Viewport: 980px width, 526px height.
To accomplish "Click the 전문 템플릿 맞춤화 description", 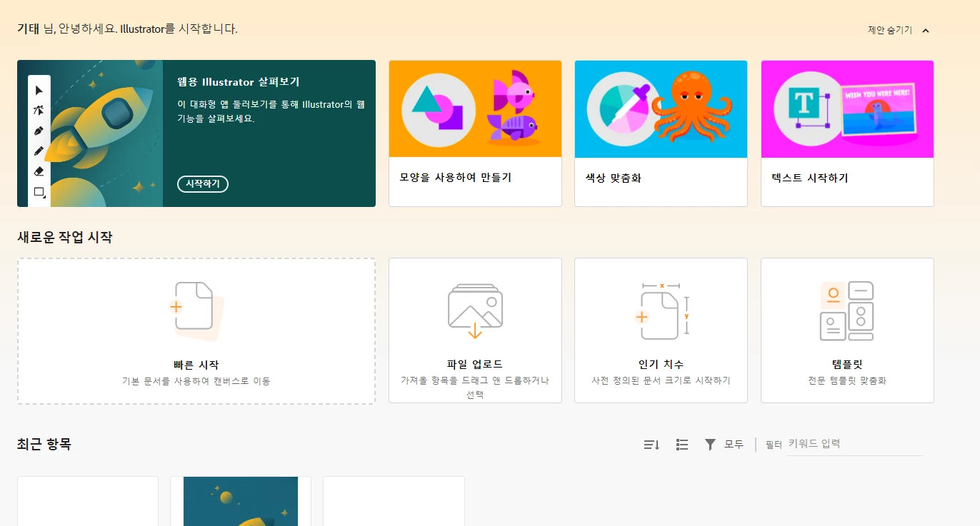I will pyautogui.click(x=847, y=381).
